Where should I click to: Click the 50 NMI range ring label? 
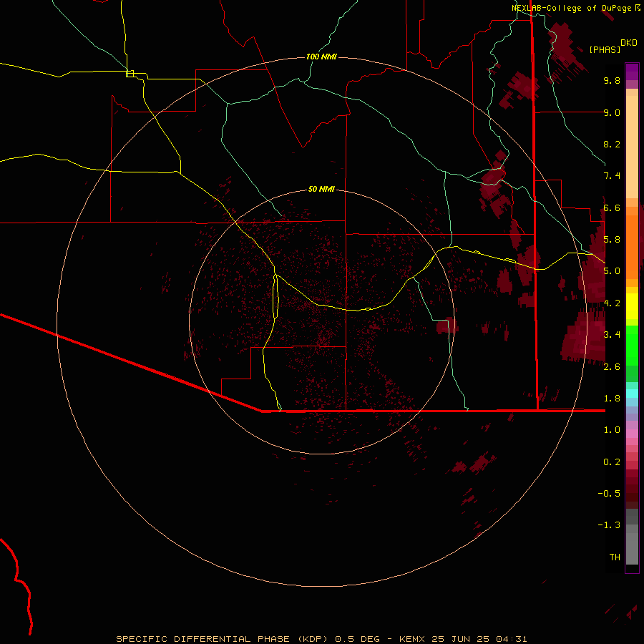click(321, 189)
